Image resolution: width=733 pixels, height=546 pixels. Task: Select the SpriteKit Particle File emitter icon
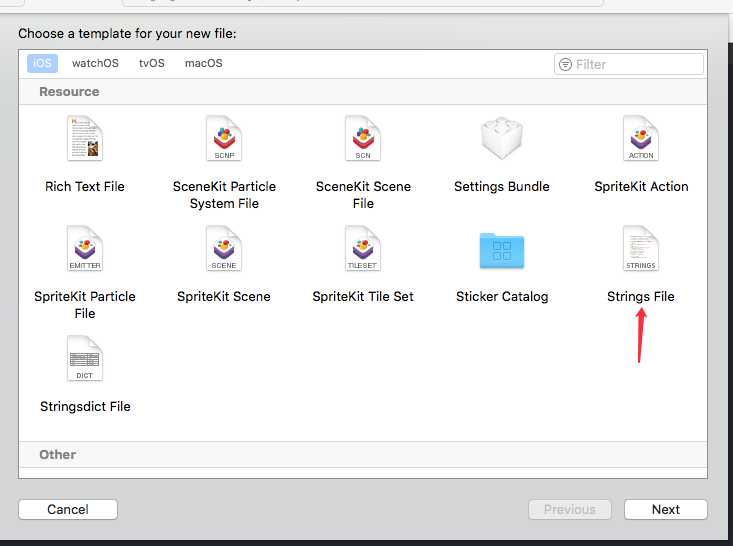tap(85, 249)
